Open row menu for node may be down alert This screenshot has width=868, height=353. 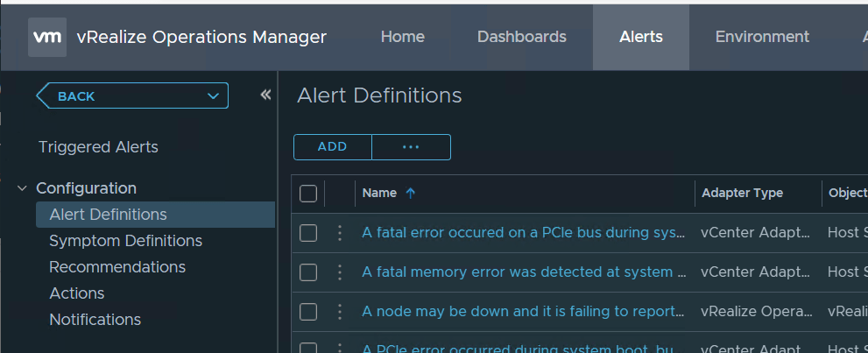[x=340, y=312]
